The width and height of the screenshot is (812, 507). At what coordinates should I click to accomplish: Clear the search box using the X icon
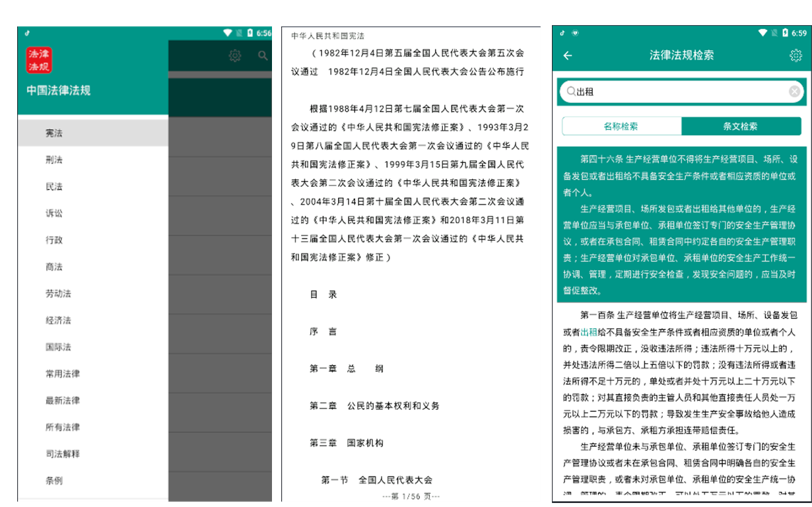pos(794,91)
